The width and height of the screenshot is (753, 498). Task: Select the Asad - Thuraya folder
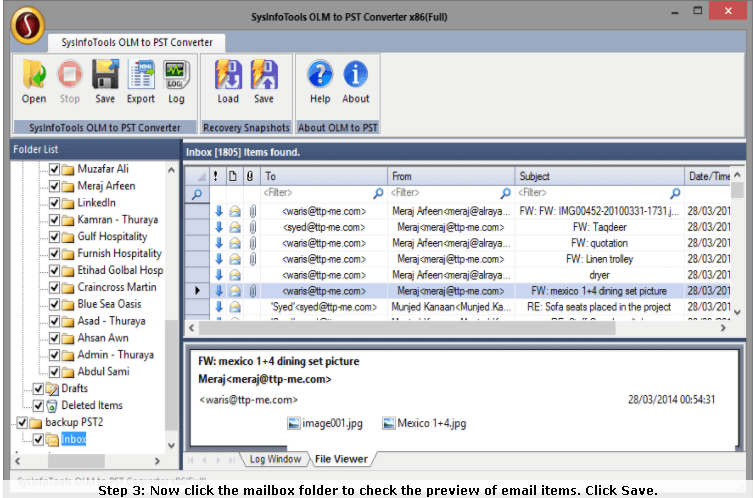pos(111,321)
